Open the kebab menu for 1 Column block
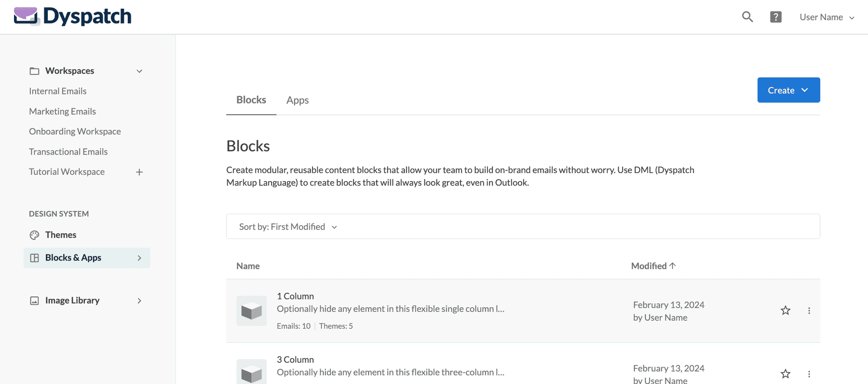Image resolution: width=868 pixels, height=384 pixels. (809, 311)
